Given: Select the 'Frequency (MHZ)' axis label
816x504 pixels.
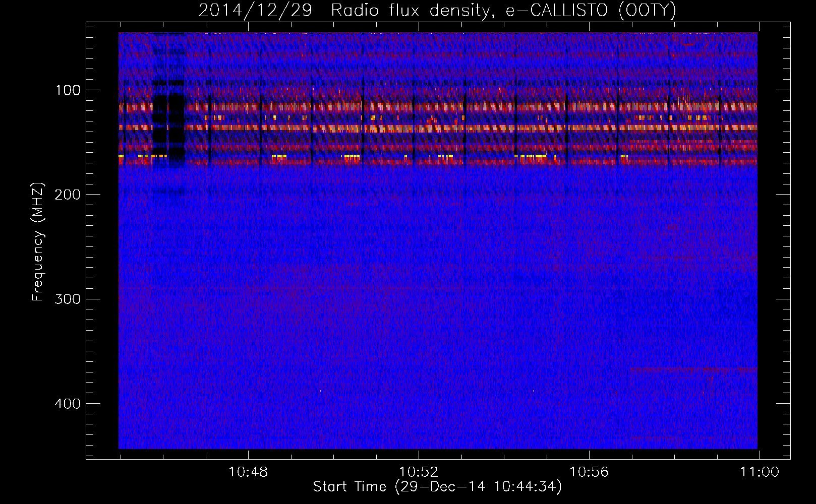Looking at the screenshot, I should pyautogui.click(x=37, y=242).
